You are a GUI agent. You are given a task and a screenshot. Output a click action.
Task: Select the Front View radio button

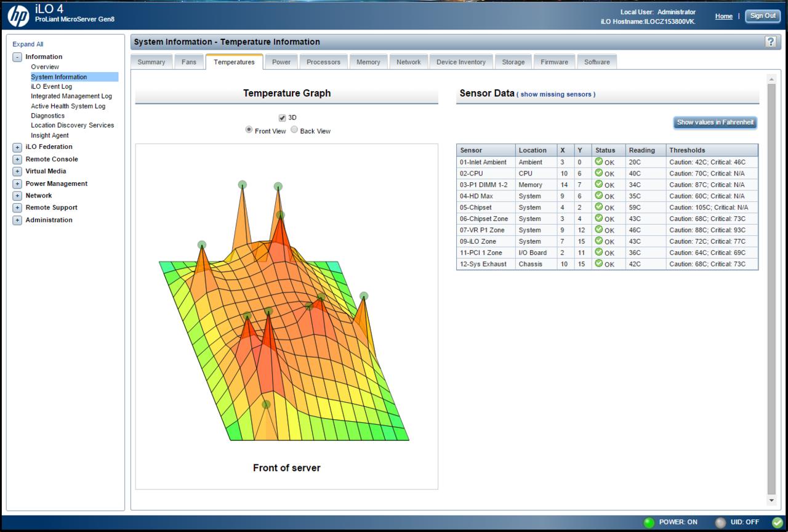pos(249,130)
